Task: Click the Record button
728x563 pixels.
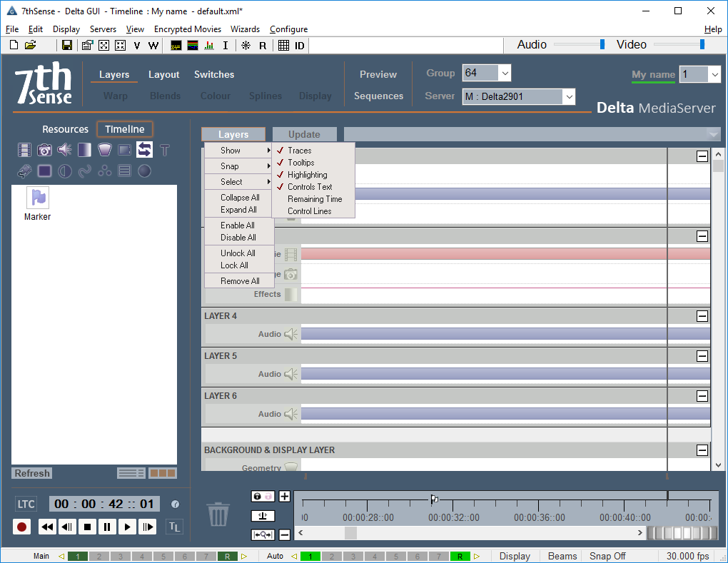Action: pos(21,527)
